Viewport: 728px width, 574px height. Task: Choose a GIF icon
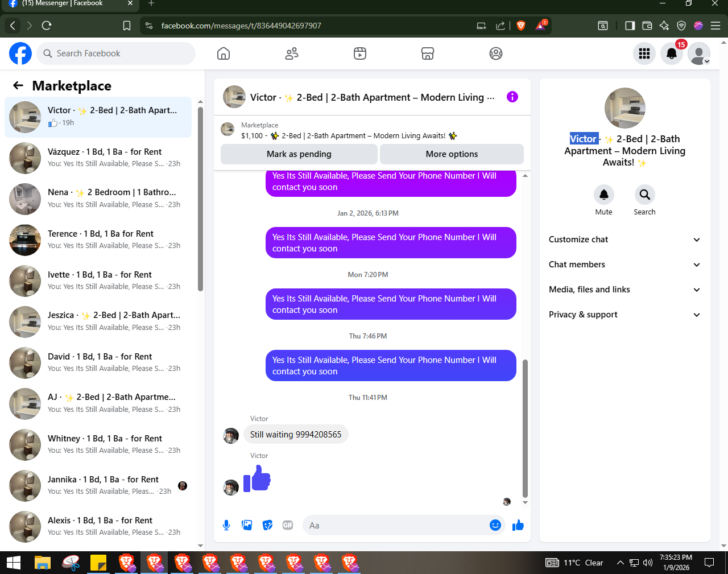pos(288,525)
